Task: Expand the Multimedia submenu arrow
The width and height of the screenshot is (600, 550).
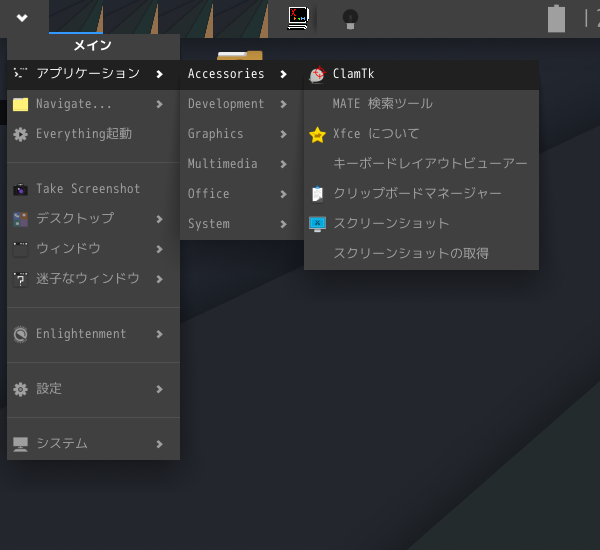Action: pos(283,164)
